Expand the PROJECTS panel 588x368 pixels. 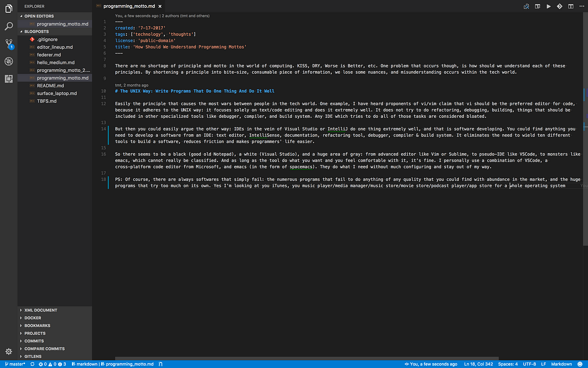55,333
